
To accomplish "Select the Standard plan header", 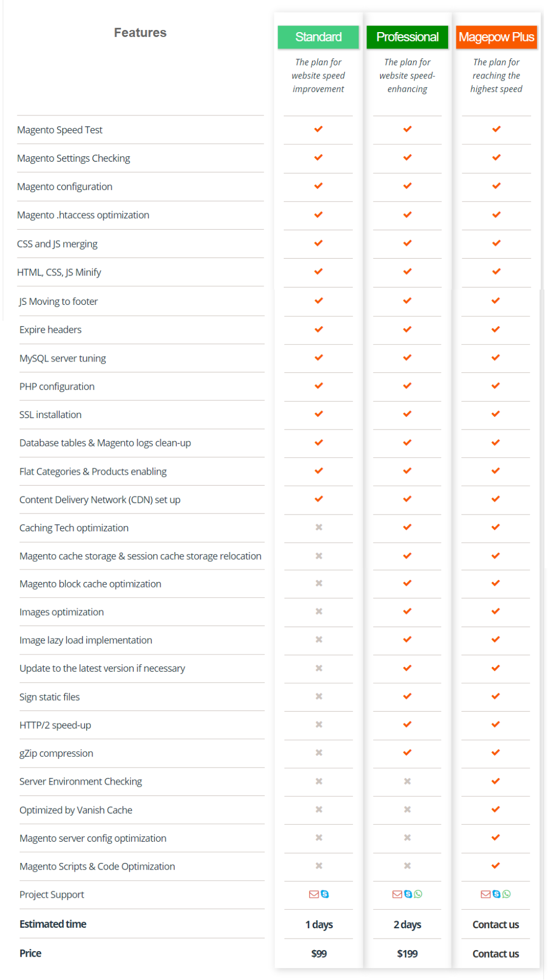I will click(x=319, y=37).
